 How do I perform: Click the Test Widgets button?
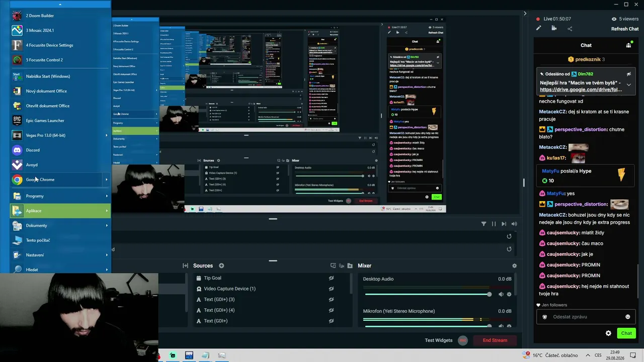438,340
